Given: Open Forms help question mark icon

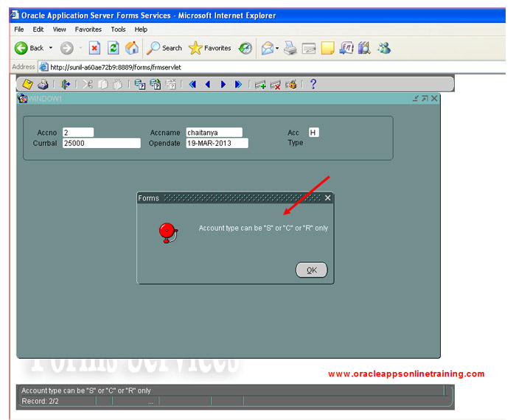Looking at the screenshot, I should pyautogui.click(x=313, y=84).
